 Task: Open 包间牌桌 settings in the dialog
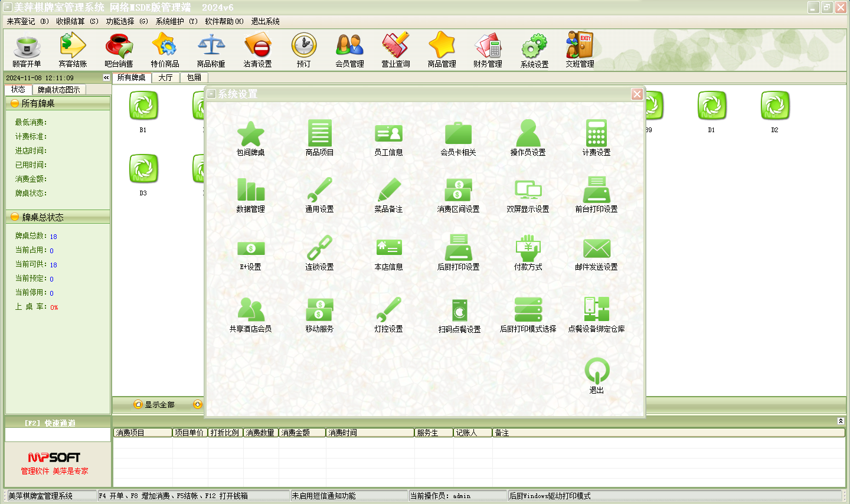pyautogui.click(x=250, y=135)
